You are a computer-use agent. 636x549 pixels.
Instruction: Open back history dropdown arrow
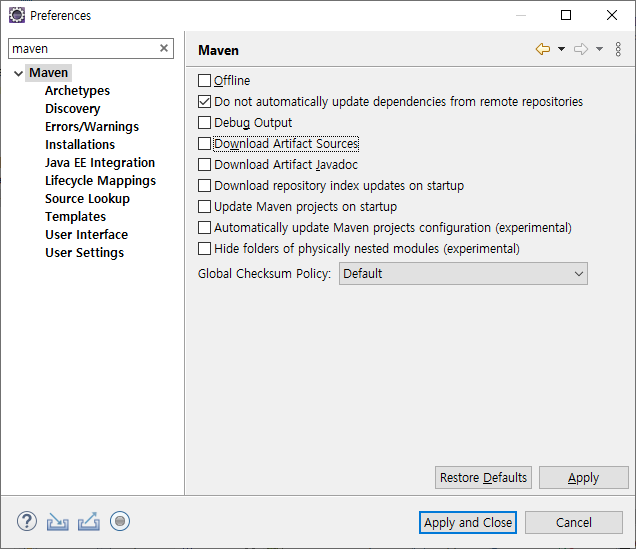pos(561,49)
